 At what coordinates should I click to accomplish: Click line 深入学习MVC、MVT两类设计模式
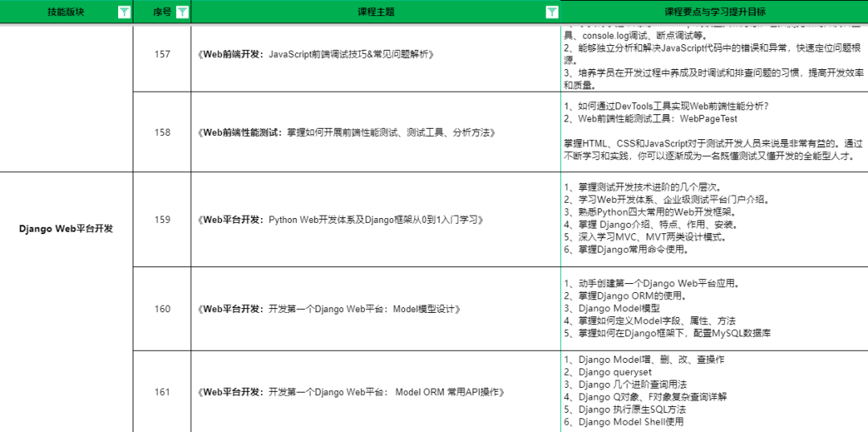click(x=645, y=237)
